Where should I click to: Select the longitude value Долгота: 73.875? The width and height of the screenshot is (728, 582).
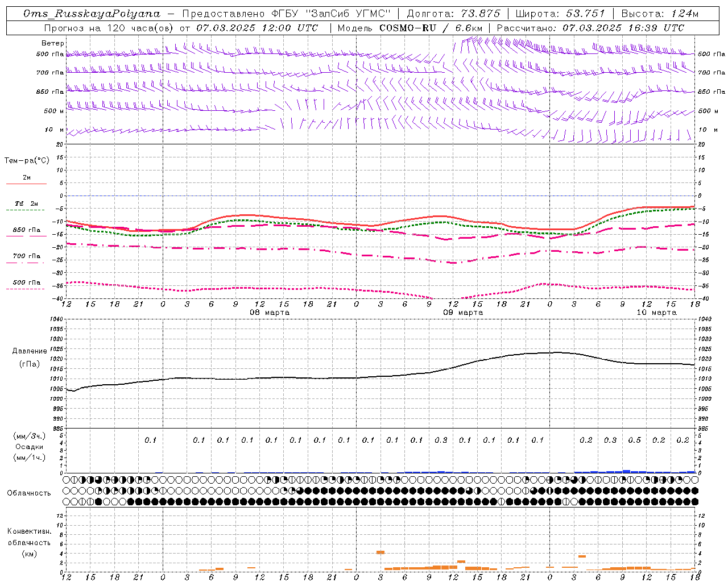pos(454,14)
